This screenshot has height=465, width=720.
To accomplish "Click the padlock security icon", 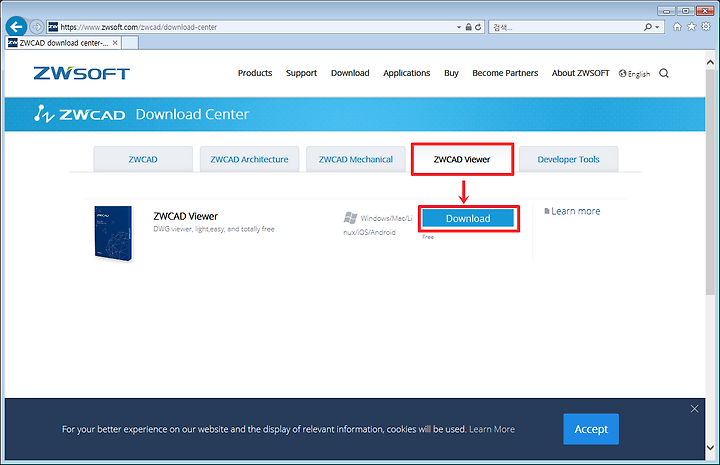I will [x=468, y=27].
